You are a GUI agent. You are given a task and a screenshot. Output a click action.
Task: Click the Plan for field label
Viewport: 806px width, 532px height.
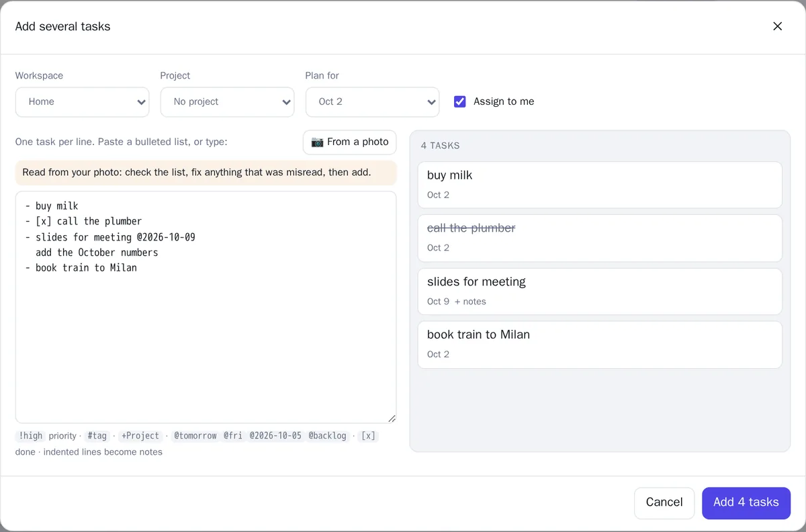[322, 76]
